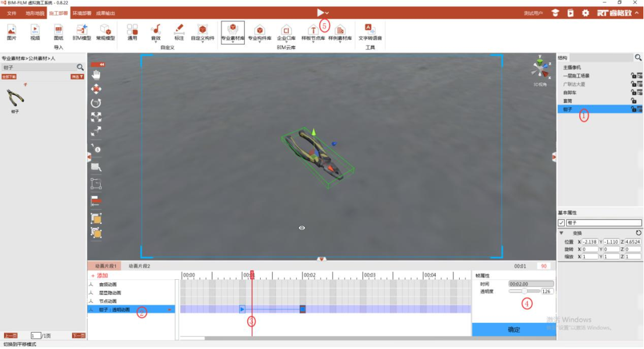Click the structure panel search icon
Screen dimensions: 644x349
(x=638, y=58)
